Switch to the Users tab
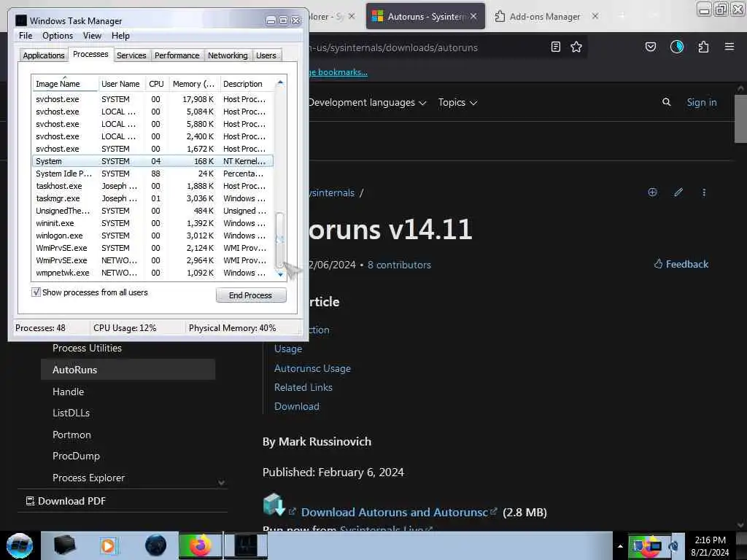Viewport: 747px width, 560px height. pos(266,55)
